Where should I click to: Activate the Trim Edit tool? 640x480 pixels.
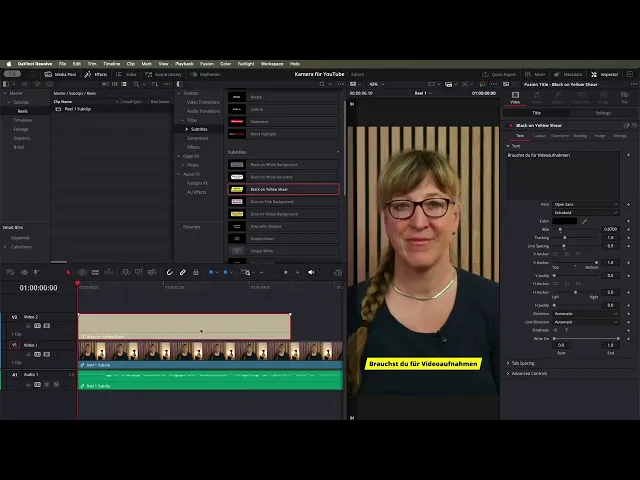[x=82, y=272]
